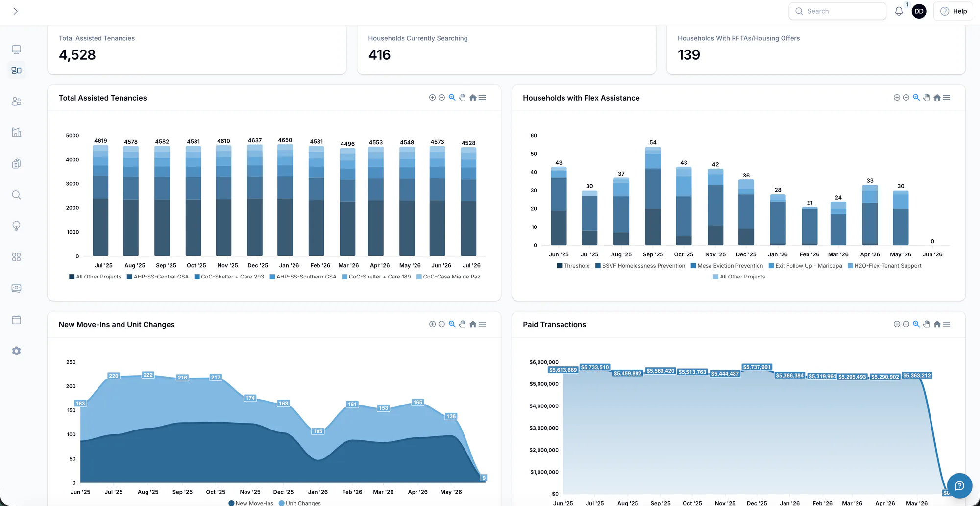Reset zoom with home icon on Total Assisted Tenancies chart

473,98
